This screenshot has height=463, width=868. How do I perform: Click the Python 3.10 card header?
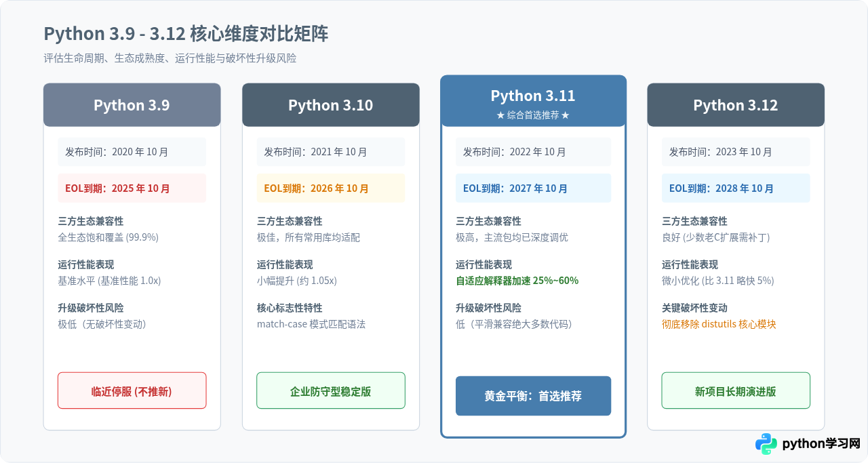pyautogui.click(x=331, y=105)
